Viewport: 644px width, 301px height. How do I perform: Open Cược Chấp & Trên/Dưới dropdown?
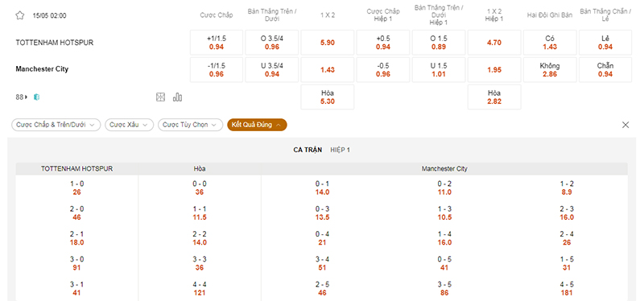point(56,125)
